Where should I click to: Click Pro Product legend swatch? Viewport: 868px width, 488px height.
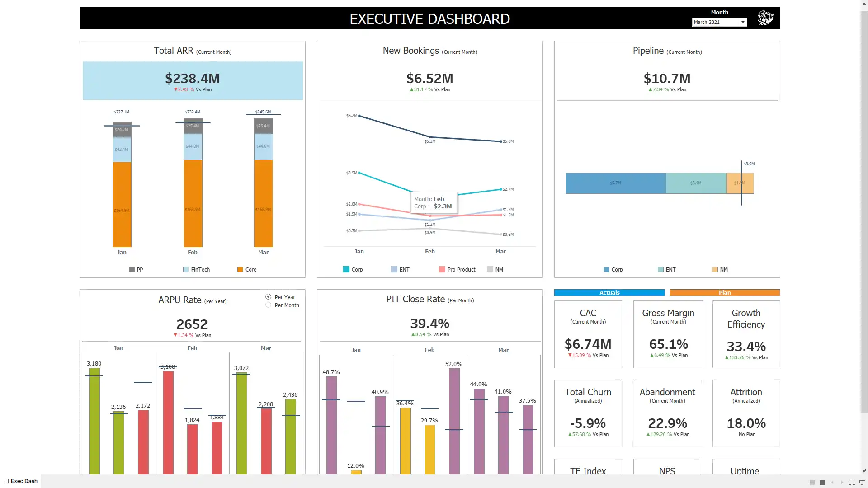coord(442,269)
